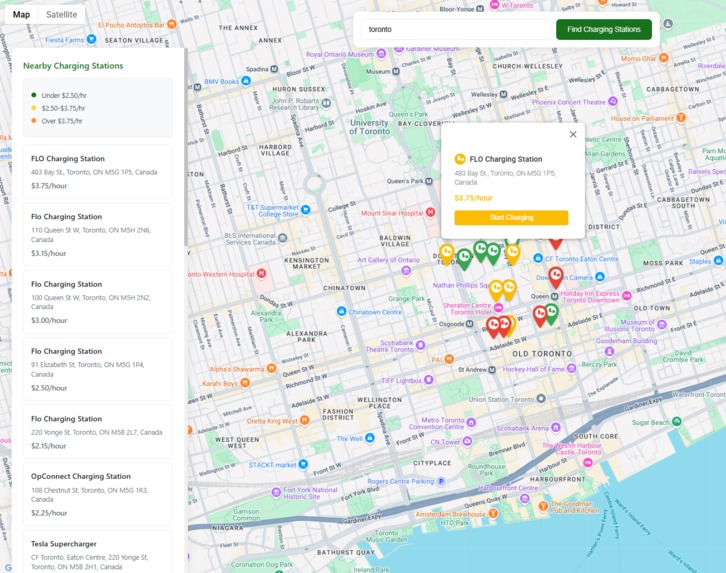Click Start Charging button in popup
The height and width of the screenshot is (573, 726).
point(511,218)
